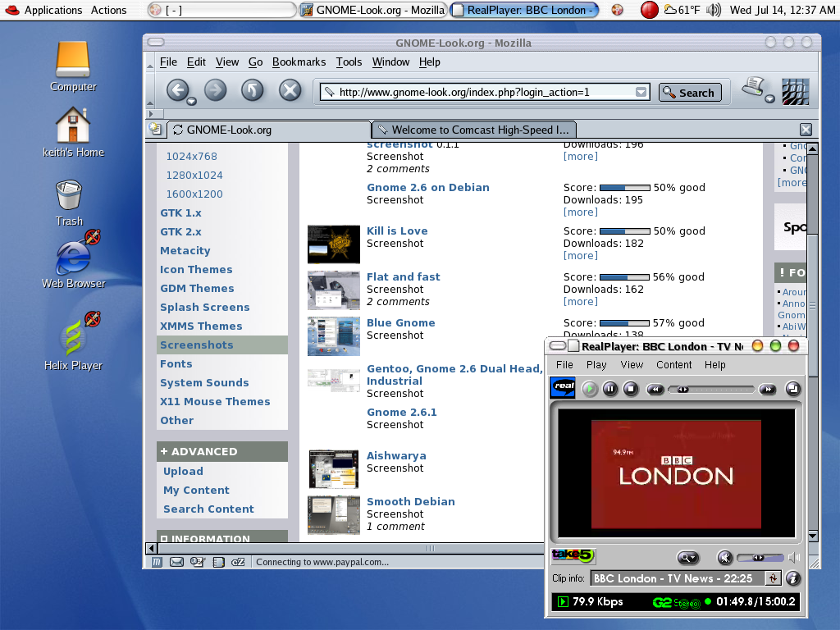Stop page loading in Mozilla
The width and height of the screenshot is (840, 630).
click(x=290, y=90)
